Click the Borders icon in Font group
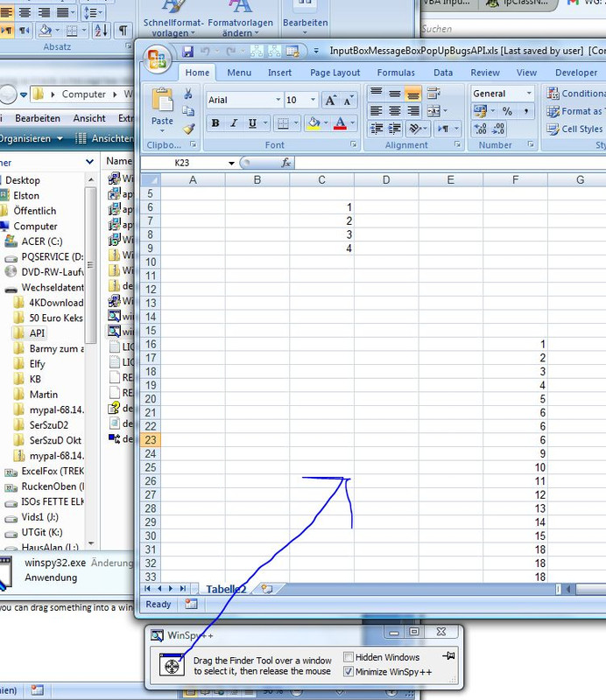 [x=283, y=122]
